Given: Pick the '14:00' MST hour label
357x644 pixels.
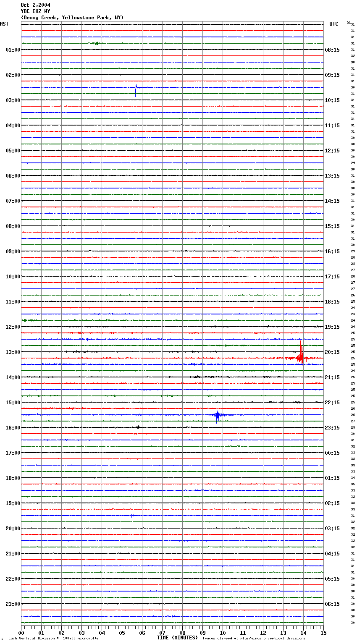Looking at the screenshot, I should 13,377.
